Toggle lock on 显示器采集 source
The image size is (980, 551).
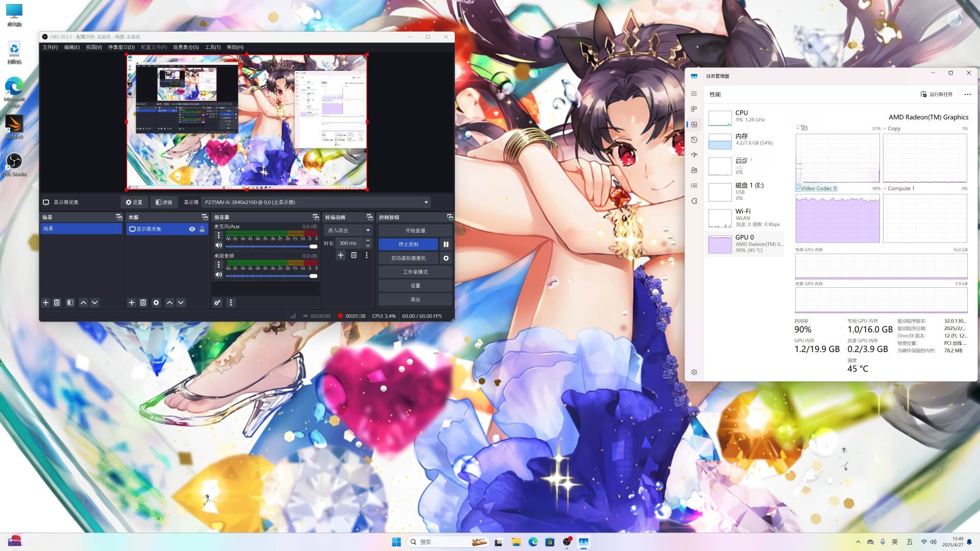(202, 229)
